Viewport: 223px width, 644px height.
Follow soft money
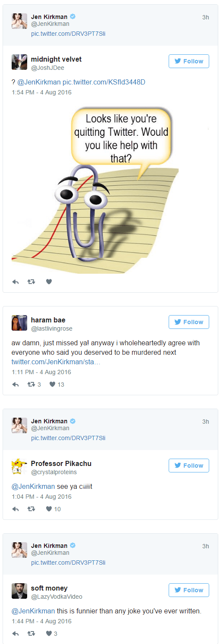188,590
